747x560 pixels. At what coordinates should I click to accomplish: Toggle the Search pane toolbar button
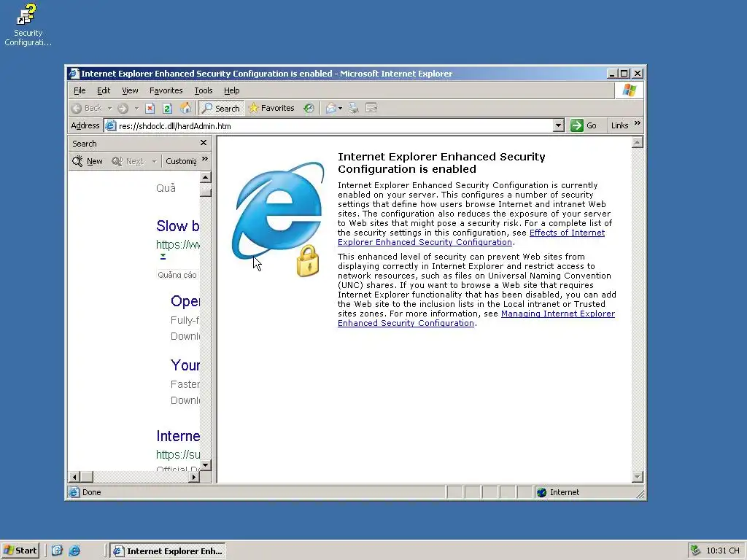[222, 108]
